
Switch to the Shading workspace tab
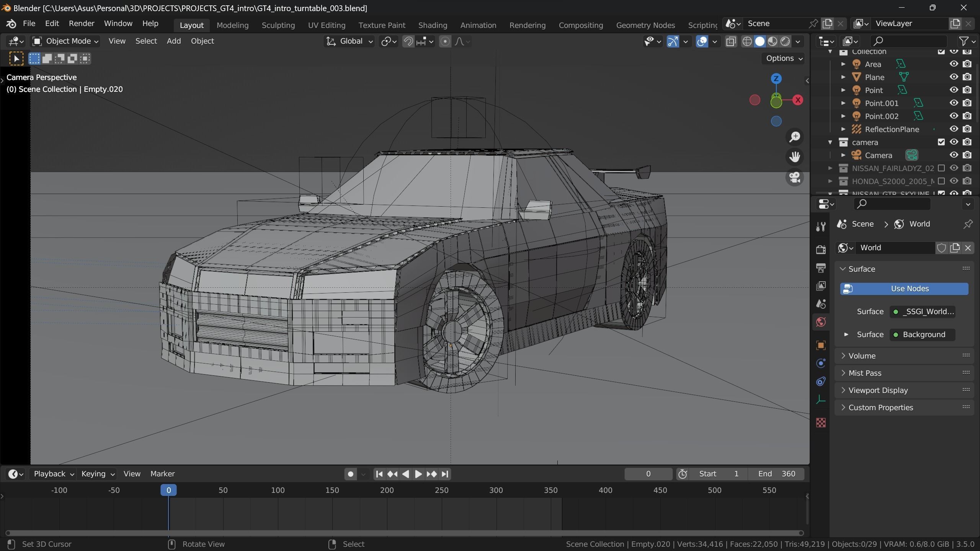point(433,25)
